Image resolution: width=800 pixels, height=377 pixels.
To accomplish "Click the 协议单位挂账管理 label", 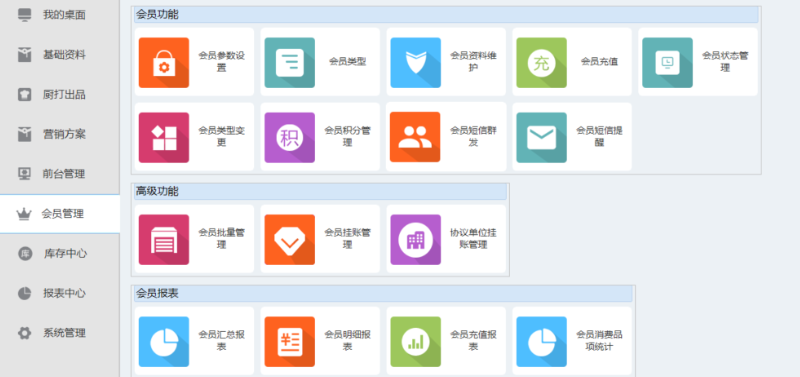I will point(473,239).
